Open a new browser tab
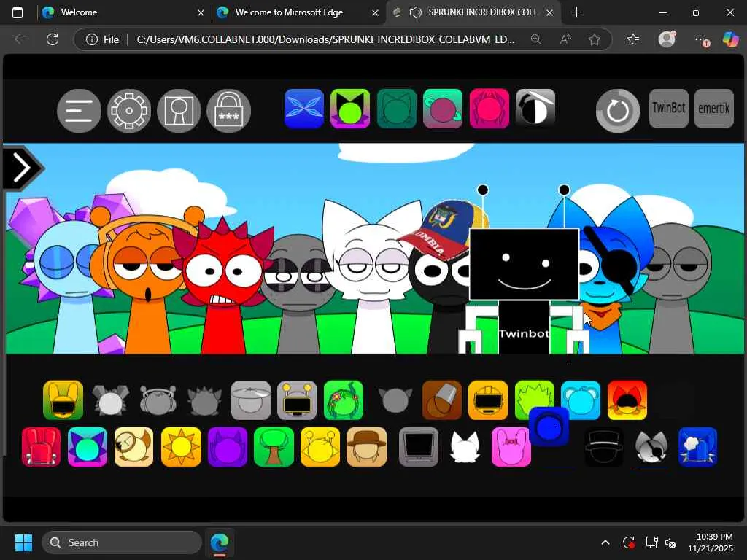This screenshot has height=560, width=747. click(576, 12)
